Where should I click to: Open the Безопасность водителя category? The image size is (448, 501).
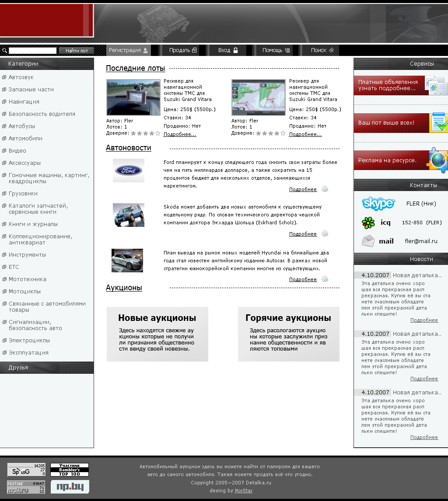[42, 114]
